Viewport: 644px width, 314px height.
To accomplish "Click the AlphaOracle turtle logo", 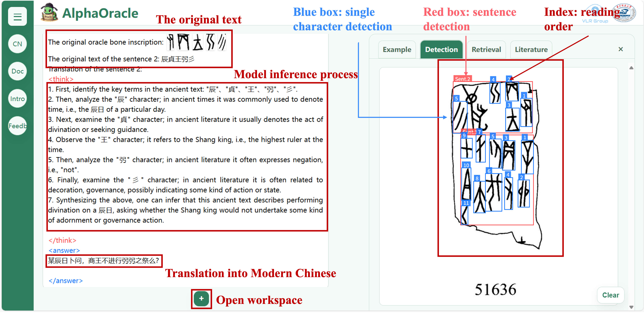I will click(49, 12).
